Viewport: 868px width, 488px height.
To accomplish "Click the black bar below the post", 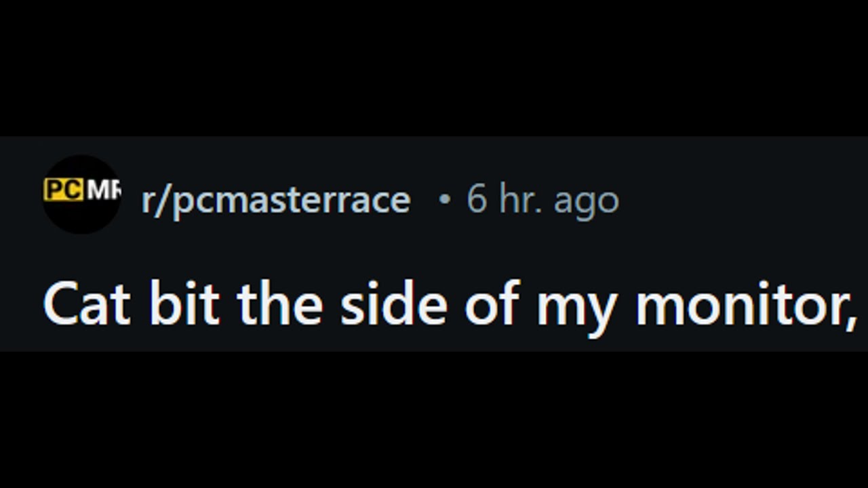I will click(434, 420).
